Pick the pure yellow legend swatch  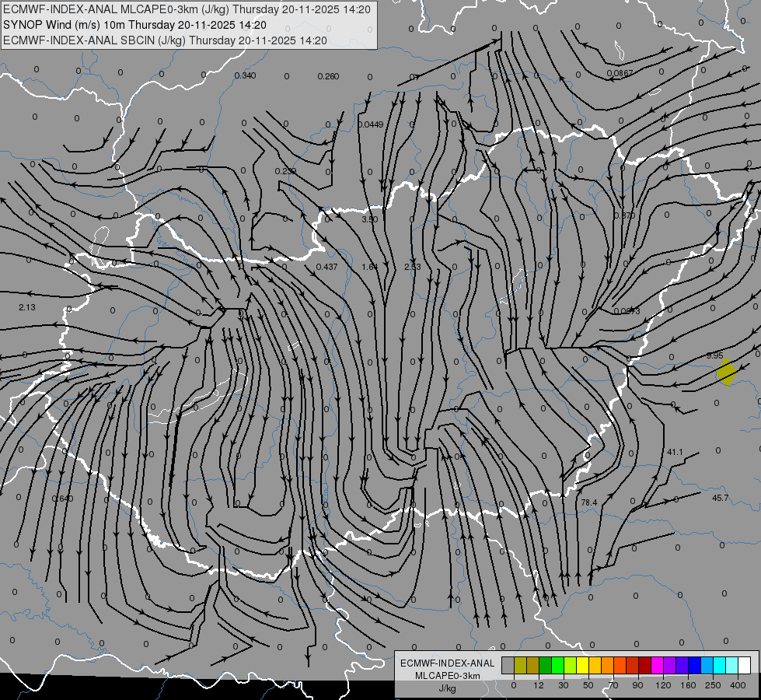(582, 665)
